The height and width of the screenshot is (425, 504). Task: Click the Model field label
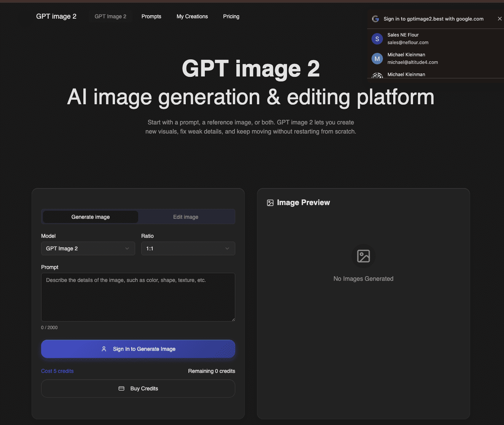click(x=48, y=236)
